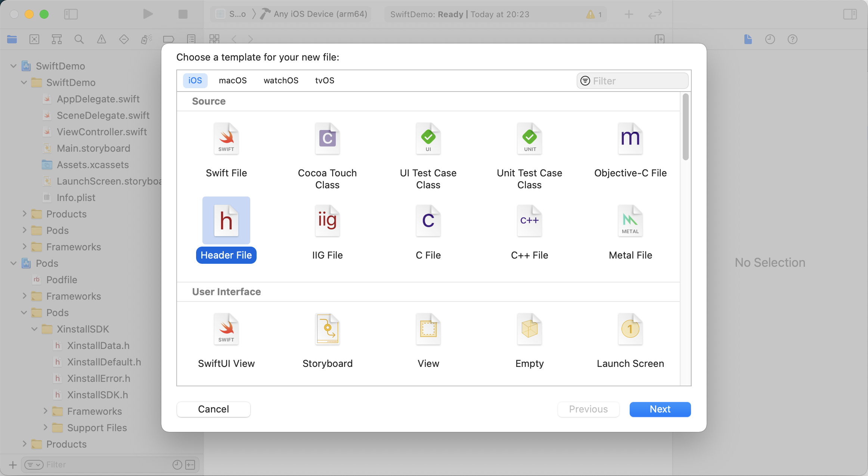The image size is (868, 476).
Task: Show the Quick Help inspector
Action: 793,39
